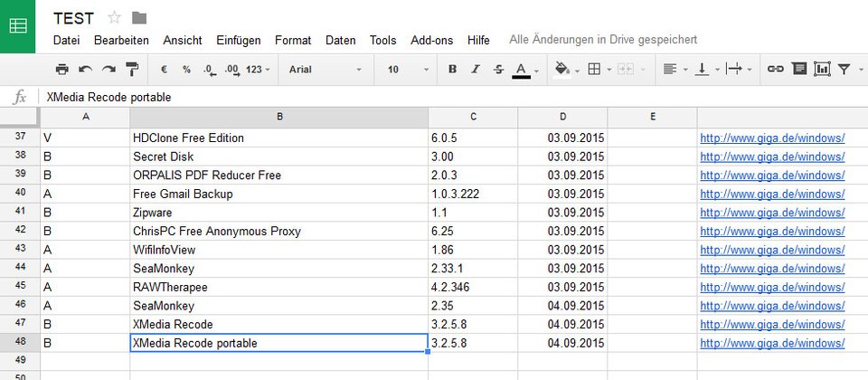This screenshot has height=380, width=868.
Task: Open the font size 10 dropdown
Action: pos(409,70)
